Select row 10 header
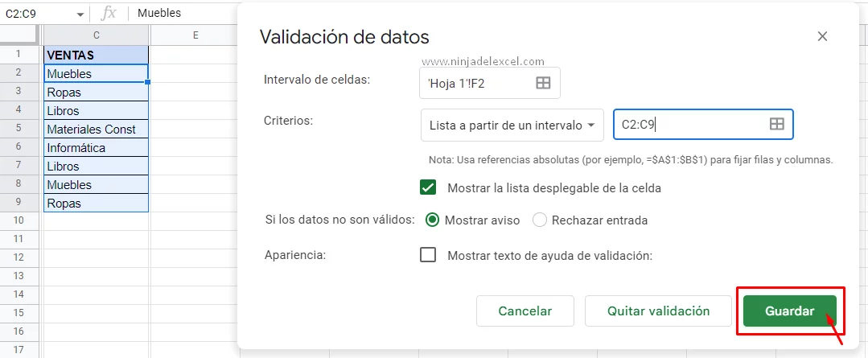The height and width of the screenshot is (358, 868). coord(19,220)
